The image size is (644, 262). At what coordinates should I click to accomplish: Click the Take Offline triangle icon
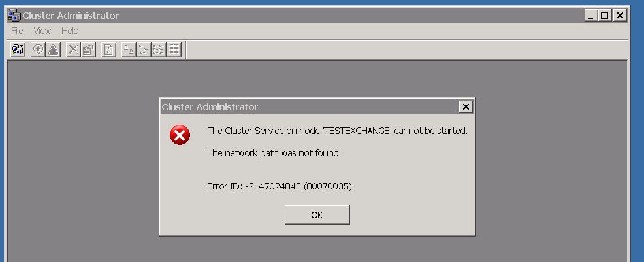tap(53, 50)
